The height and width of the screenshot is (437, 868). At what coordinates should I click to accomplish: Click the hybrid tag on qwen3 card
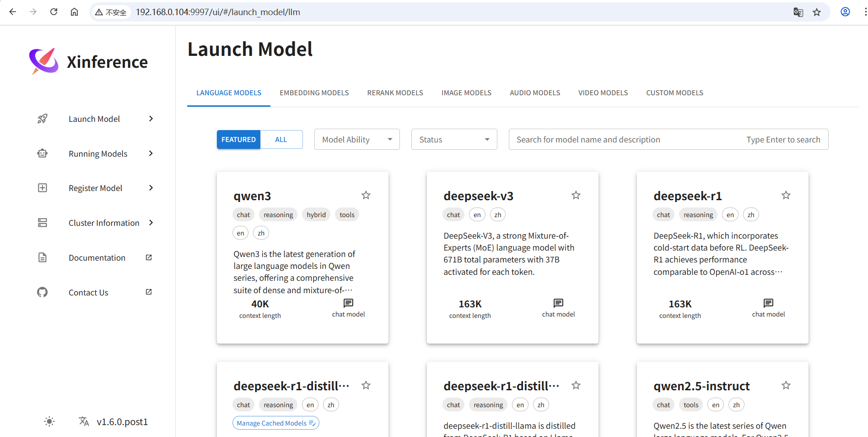click(316, 214)
